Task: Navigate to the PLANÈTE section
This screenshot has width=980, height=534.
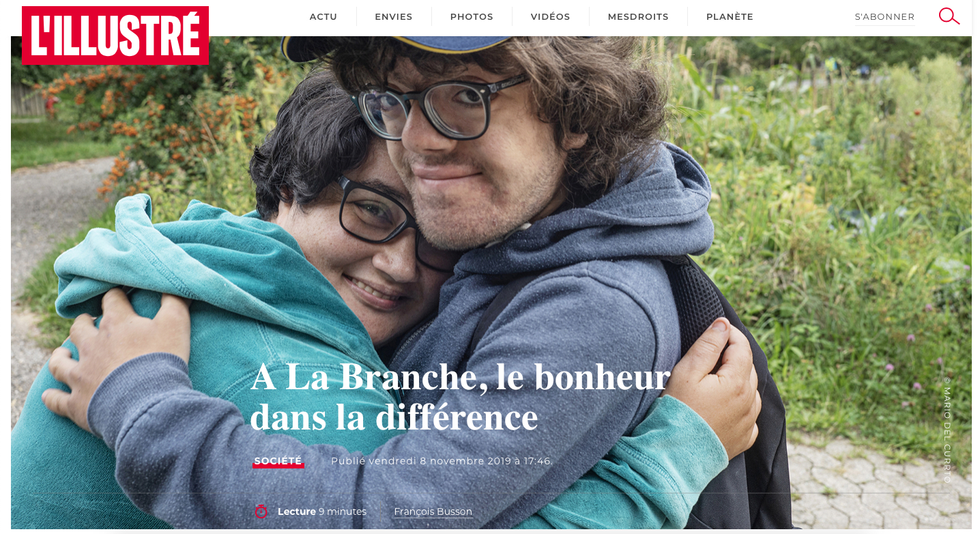Action: 730,17
